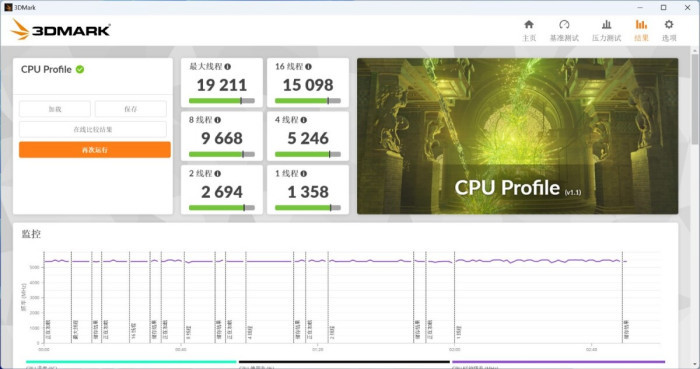Click the score bar under 2 694
Viewport: 700px width, 369px height.
[222, 208]
